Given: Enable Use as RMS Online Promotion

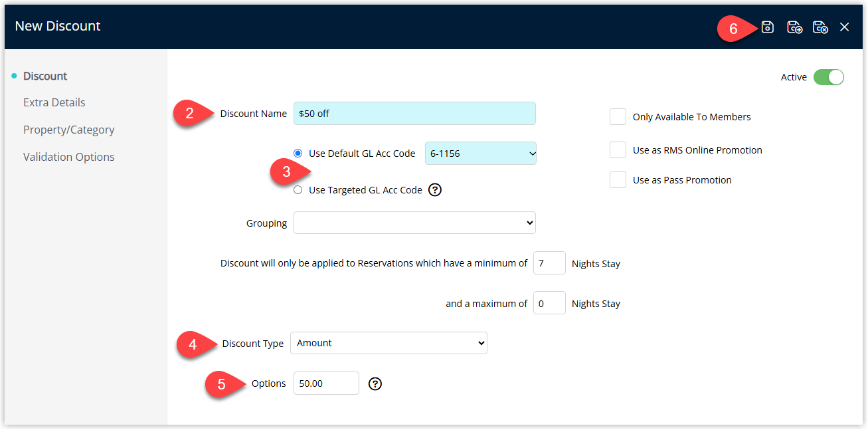Looking at the screenshot, I should point(618,150).
